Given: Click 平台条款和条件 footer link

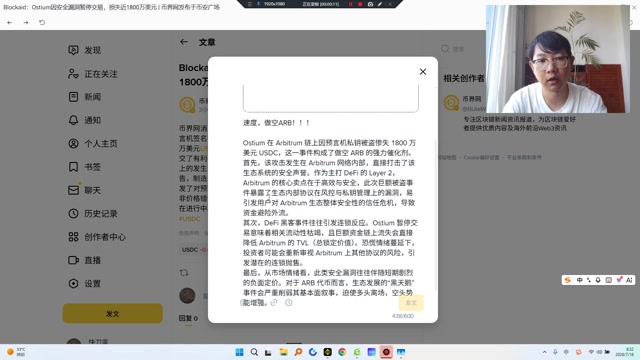Looking at the screenshot, I should (524, 157).
